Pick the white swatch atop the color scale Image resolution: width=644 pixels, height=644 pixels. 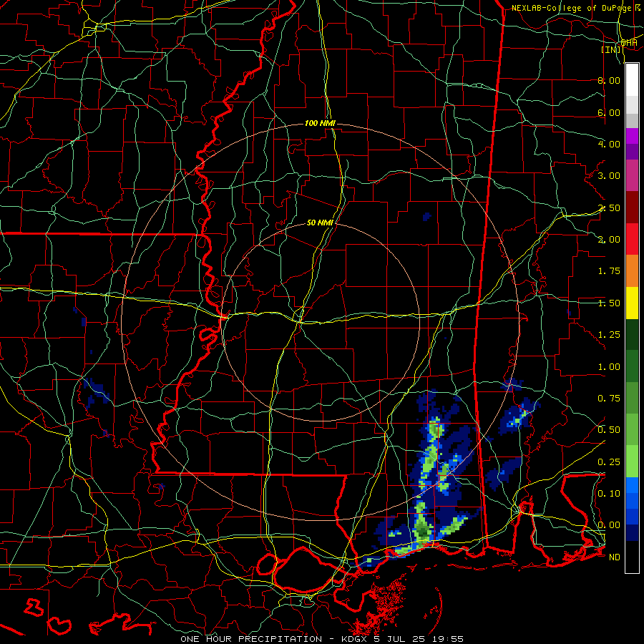pos(632,80)
